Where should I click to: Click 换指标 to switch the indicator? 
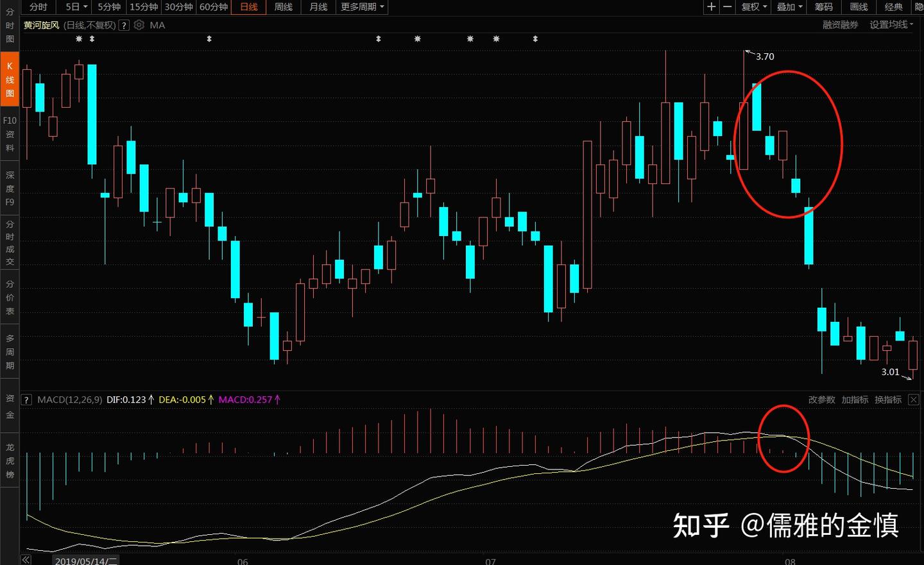click(889, 400)
